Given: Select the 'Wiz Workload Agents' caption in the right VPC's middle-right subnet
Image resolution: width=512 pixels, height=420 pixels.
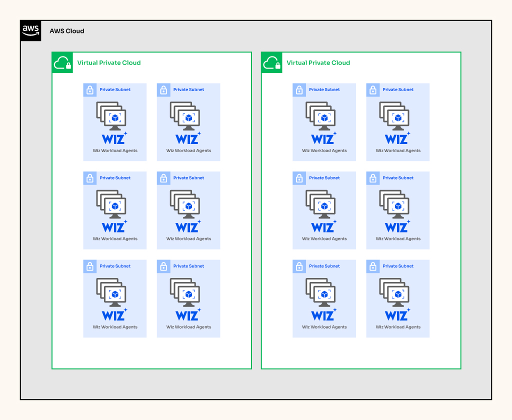Looking at the screenshot, I should point(398,238).
